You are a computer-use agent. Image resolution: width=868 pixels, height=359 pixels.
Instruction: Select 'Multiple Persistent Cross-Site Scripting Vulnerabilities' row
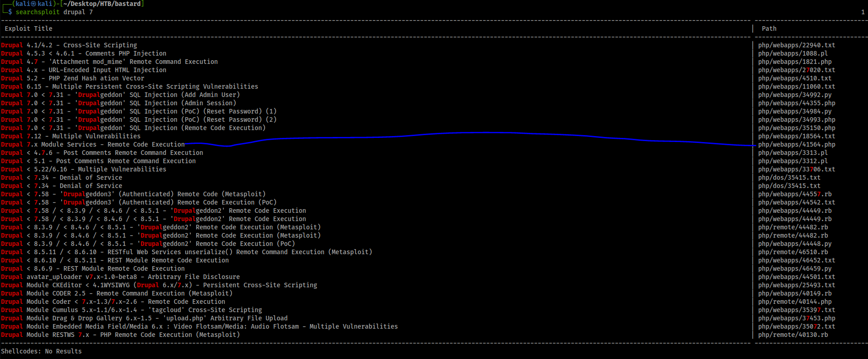click(x=130, y=86)
